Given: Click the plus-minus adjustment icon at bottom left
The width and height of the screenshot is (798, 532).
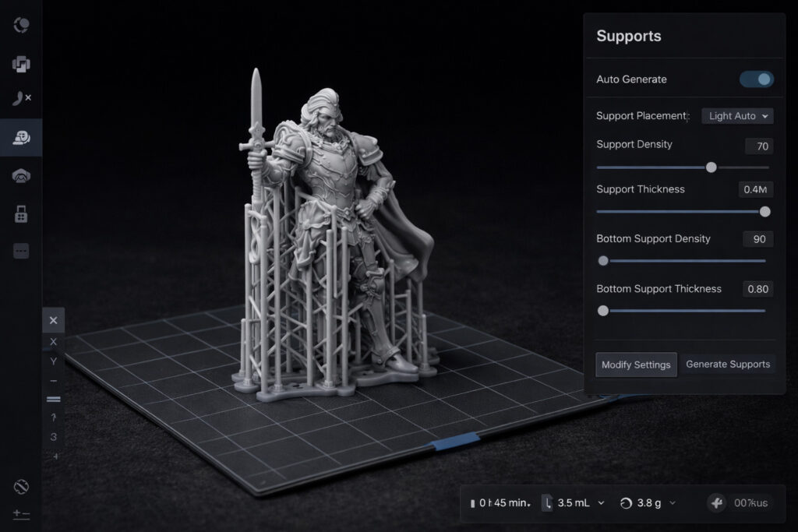Looking at the screenshot, I should pyautogui.click(x=21, y=514).
